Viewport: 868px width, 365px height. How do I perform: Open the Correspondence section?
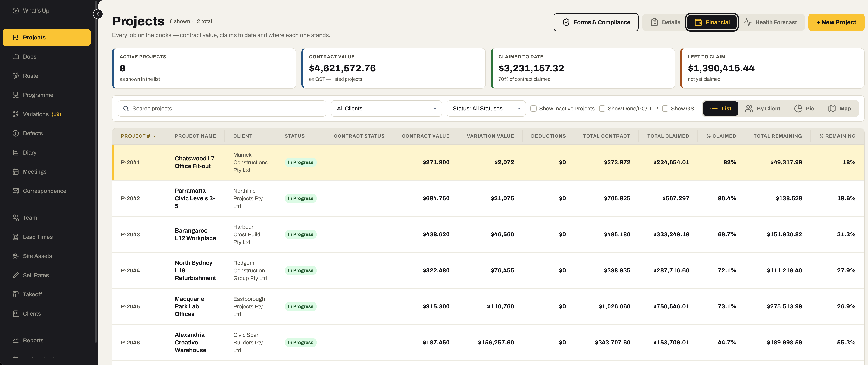tap(46, 191)
